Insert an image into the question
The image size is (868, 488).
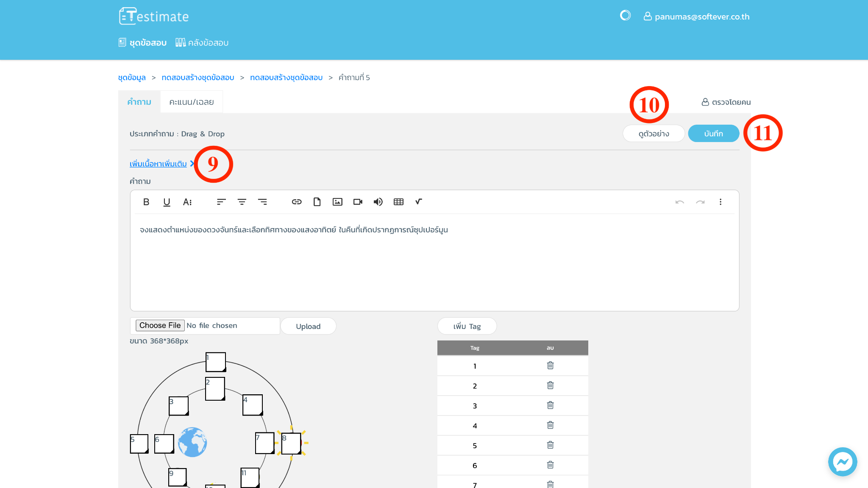pos(337,202)
